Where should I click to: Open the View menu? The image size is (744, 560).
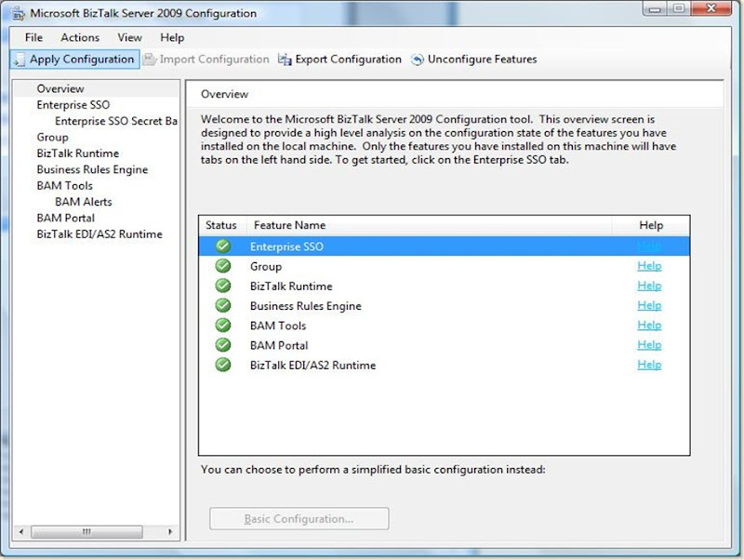(x=129, y=37)
